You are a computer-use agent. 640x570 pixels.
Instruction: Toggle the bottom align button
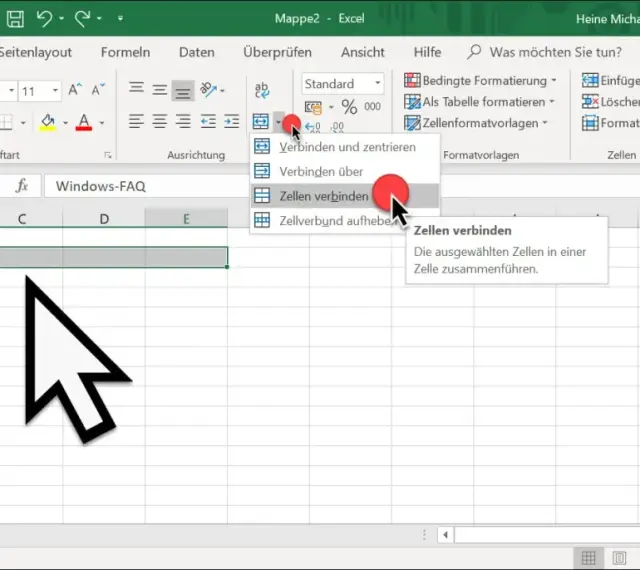[182, 90]
